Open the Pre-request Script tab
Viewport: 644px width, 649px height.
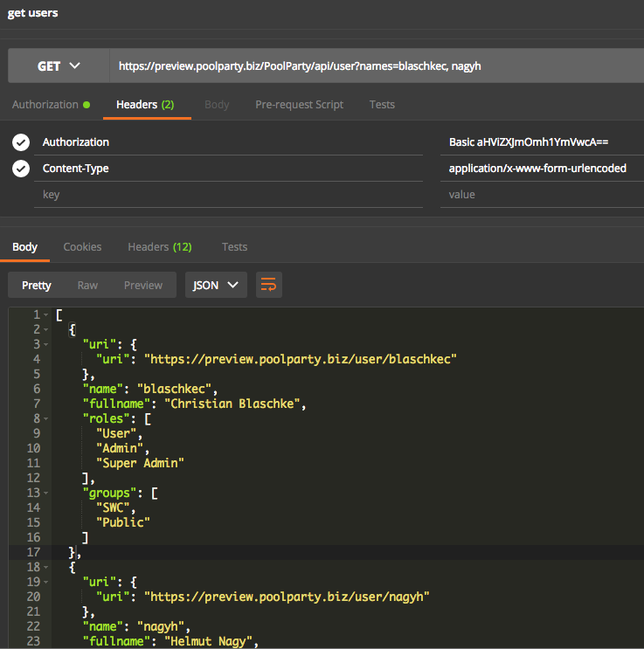(x=299, y=105)
